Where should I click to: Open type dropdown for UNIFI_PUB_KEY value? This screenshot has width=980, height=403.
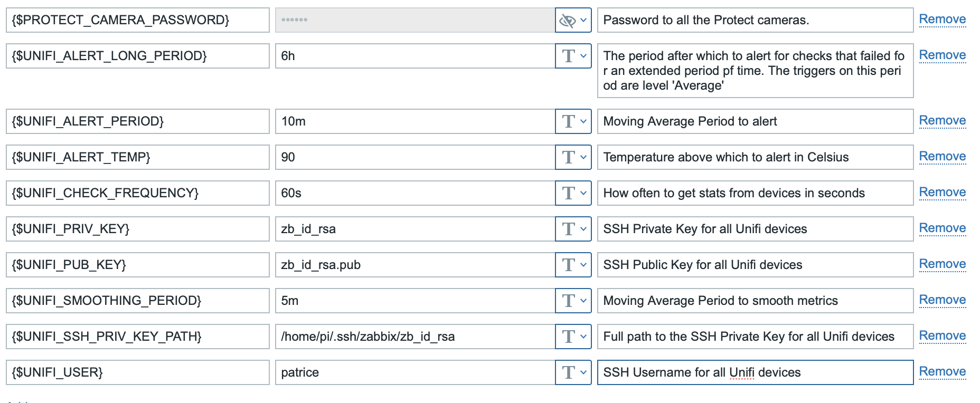pos(573,265)
